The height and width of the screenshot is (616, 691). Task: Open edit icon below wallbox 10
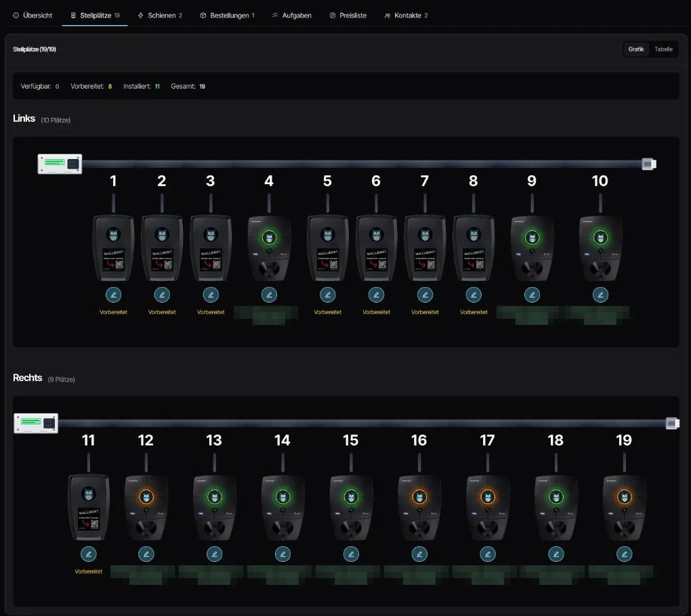tap(600, 294)
